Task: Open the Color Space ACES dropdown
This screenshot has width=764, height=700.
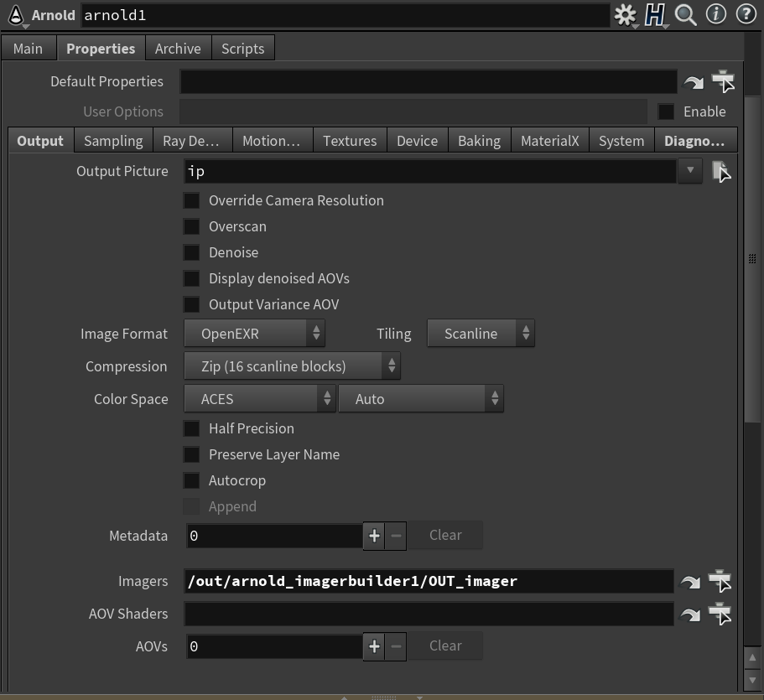Action: click(260, 399)
